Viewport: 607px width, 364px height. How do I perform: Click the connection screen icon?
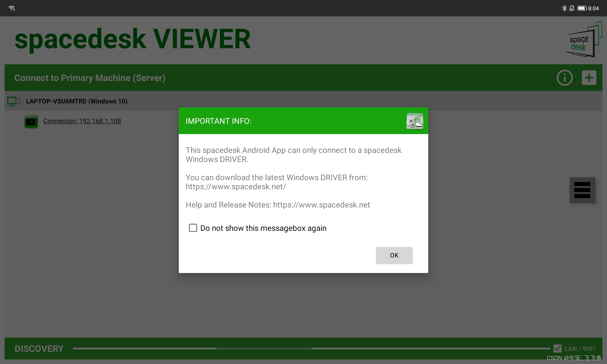pos(31,122)
